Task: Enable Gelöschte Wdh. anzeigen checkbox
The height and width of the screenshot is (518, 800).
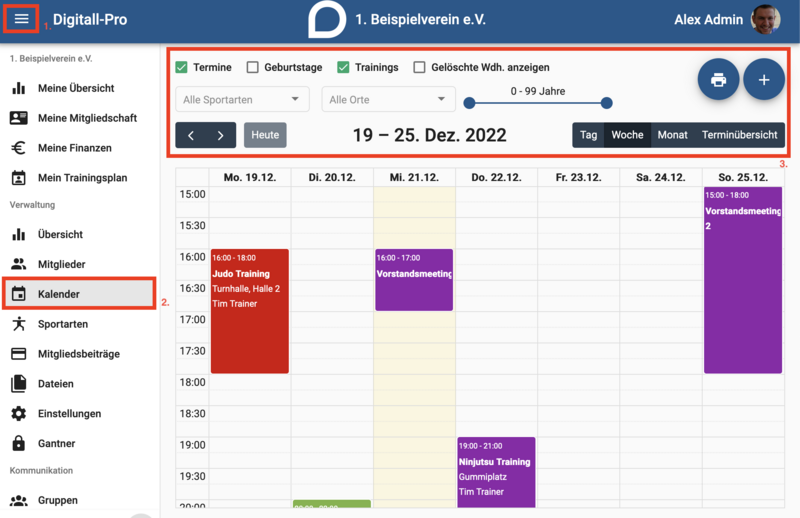Action: (419, 67)
